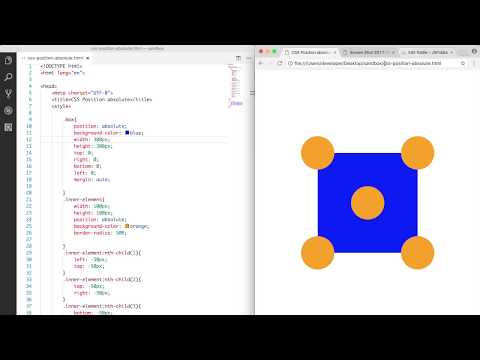
Task: Click the browser reload button
Action: pyautogui.click(x=280, y=63)
